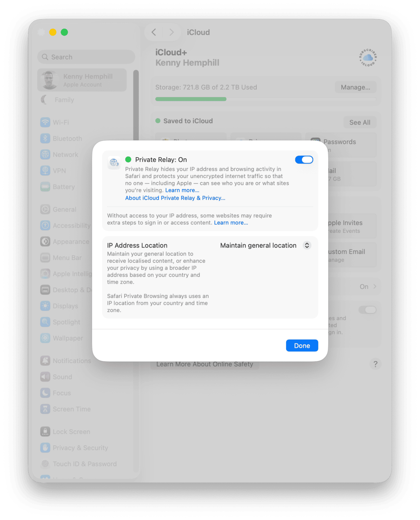Viewport: 420px width, 520px height.
Task: Click the Sound speaker icon in sidebar
Action: click(45, 377)
